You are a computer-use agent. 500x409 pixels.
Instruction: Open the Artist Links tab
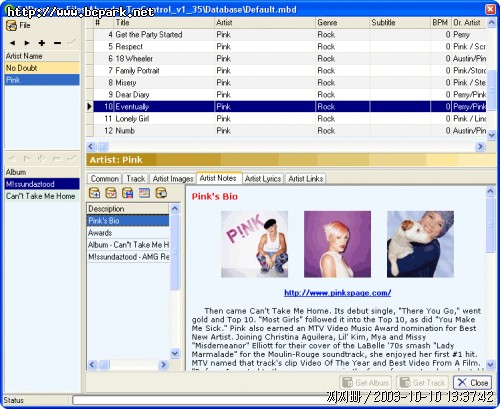306,179
